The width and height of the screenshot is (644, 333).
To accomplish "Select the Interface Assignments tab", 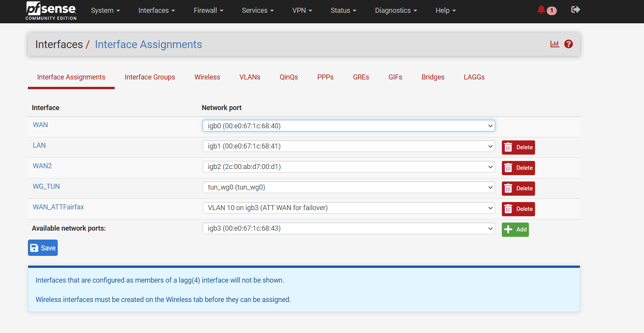I will point(71,77).
